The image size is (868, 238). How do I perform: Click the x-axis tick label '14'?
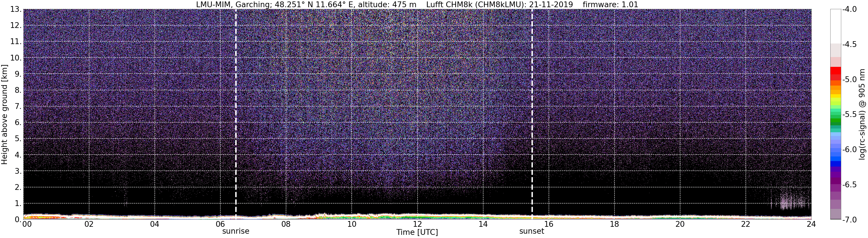point(483,224)
